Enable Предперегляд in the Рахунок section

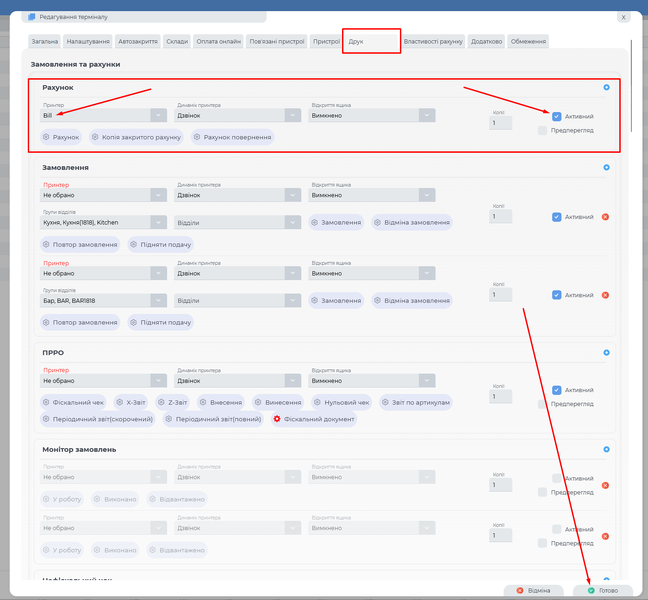pyautogui.click(x=543, y=130)
